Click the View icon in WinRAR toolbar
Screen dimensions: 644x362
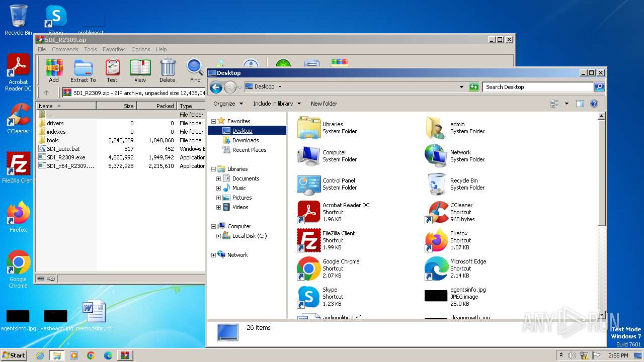[140, 71]
